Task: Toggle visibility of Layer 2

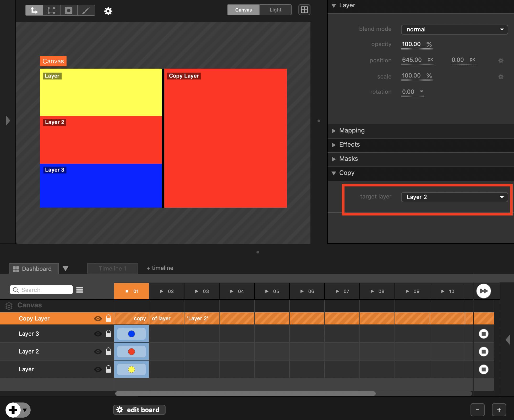Action: [x=98, y=352]
